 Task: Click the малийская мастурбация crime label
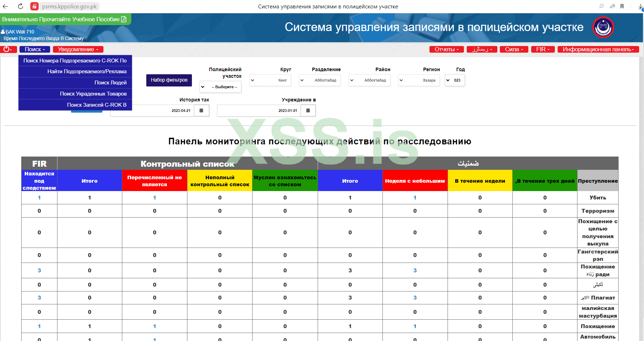(598, 312)
